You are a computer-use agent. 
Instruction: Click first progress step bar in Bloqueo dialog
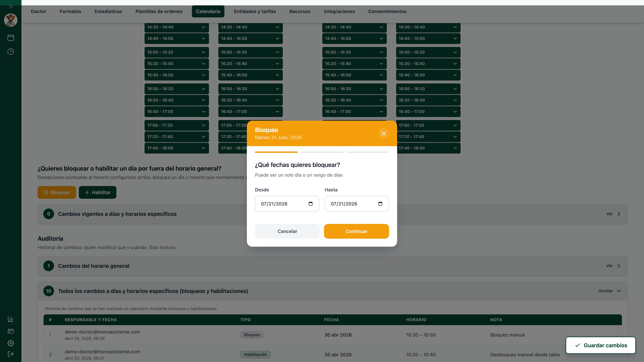[x=276, y=152]
